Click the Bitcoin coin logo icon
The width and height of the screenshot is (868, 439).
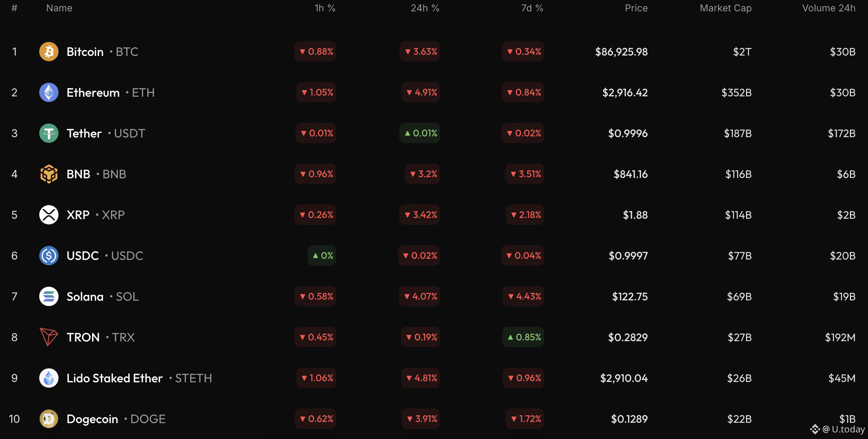pos(49,52)
